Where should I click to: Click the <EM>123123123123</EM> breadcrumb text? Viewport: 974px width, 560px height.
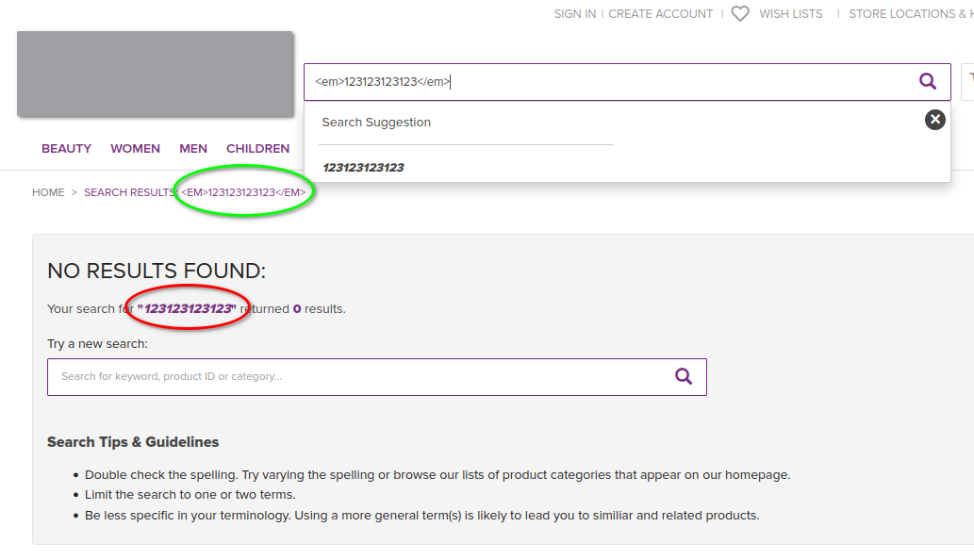pos(243,192)
